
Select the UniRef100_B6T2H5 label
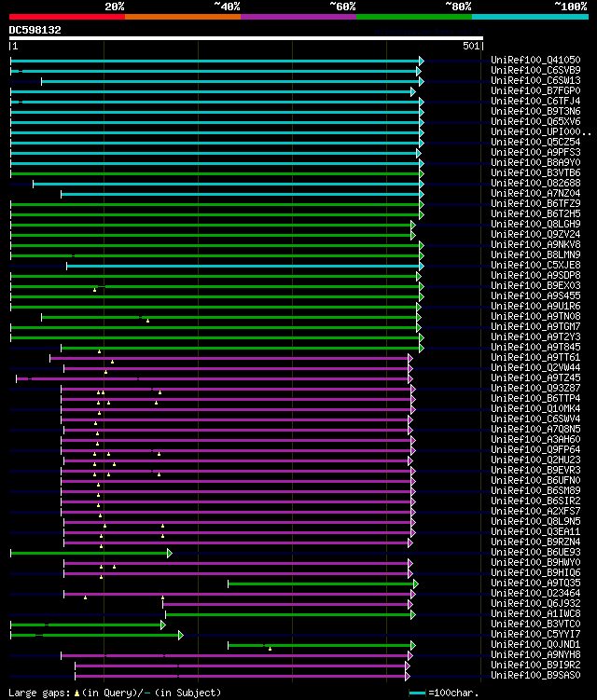coord(535,213)
